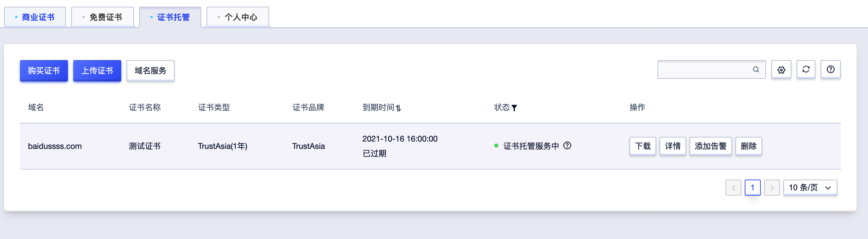Screen dimensions: 868x239
Task: Click the refresh list icon
Action: click(x=806, y=69)
